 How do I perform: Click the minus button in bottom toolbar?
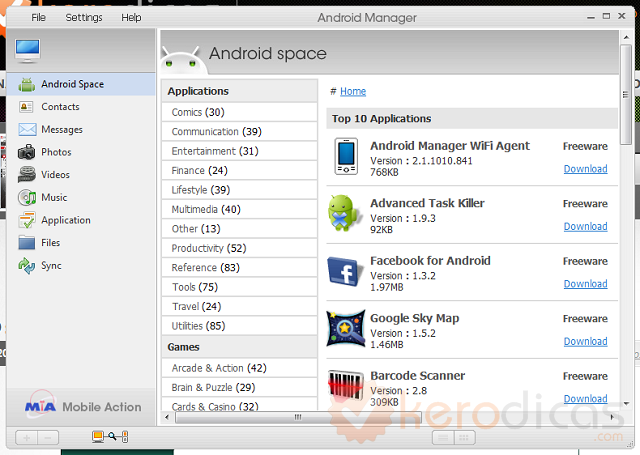tap(48, 438)
